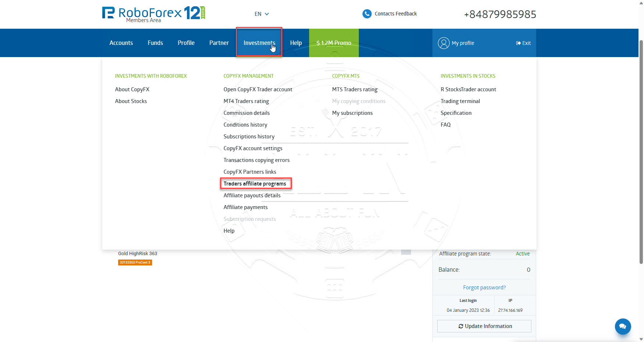This screenshot has height=342, width=644.
Task: Click the phone icon beside Contacts Feedback
Action: click(x=367, y=14)
